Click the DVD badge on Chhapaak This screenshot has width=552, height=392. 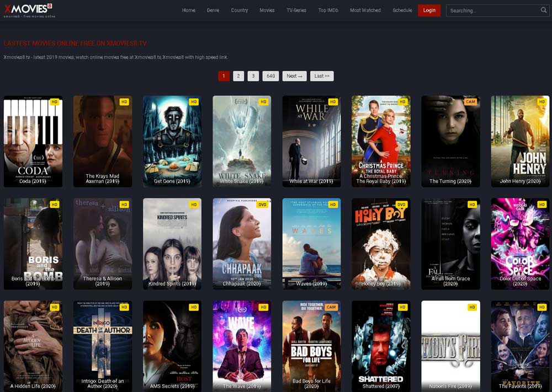[x=263, y=204]
